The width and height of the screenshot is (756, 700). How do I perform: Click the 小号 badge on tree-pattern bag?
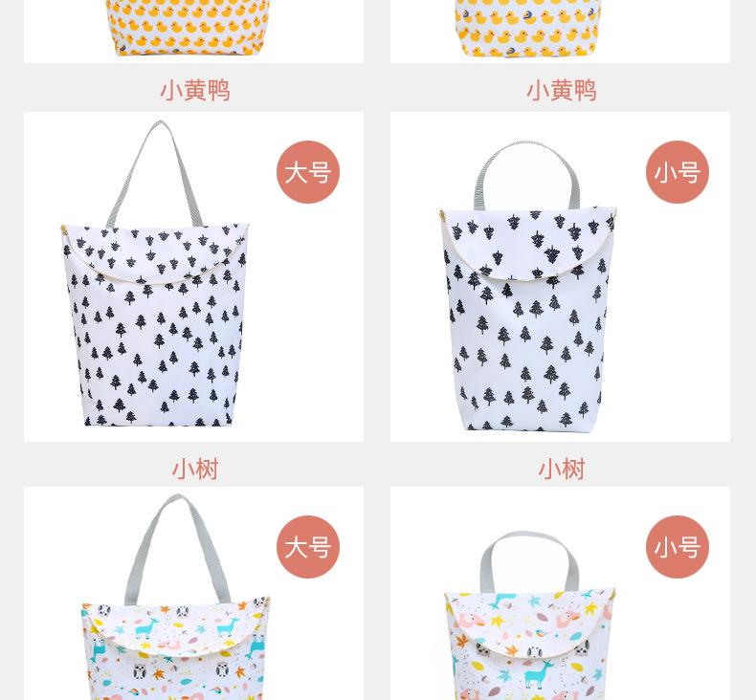coord(678,172)
